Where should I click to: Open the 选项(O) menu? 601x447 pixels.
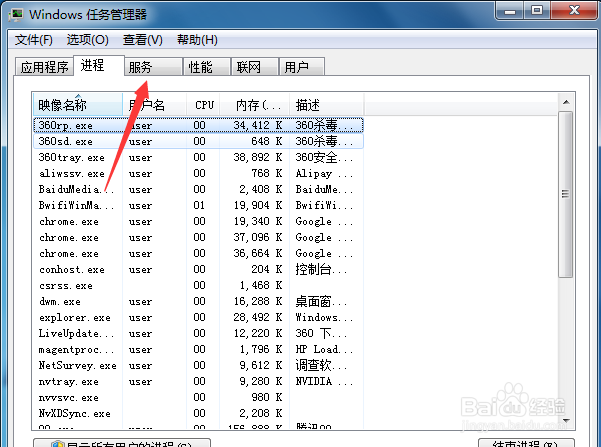(87, 39)
